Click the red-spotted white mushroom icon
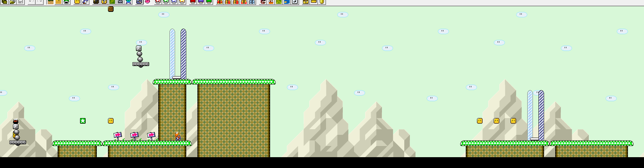Image resolution: width=644 pixels, height=168 pixels. [158, 2]
